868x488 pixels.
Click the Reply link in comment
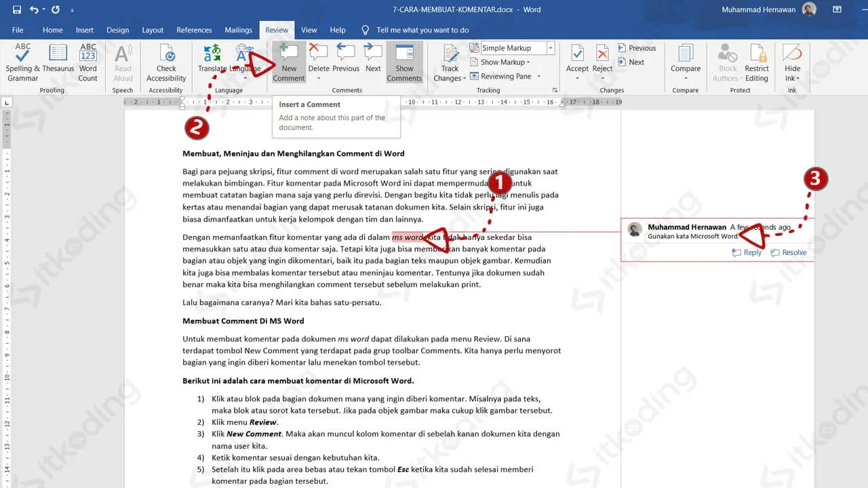point(747,252)
